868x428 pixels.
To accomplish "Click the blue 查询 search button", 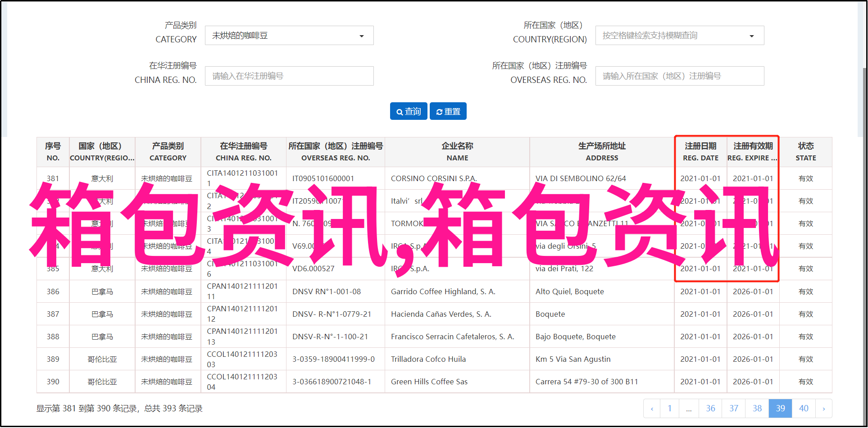I will pyautogui.click(x=409, y=111).
